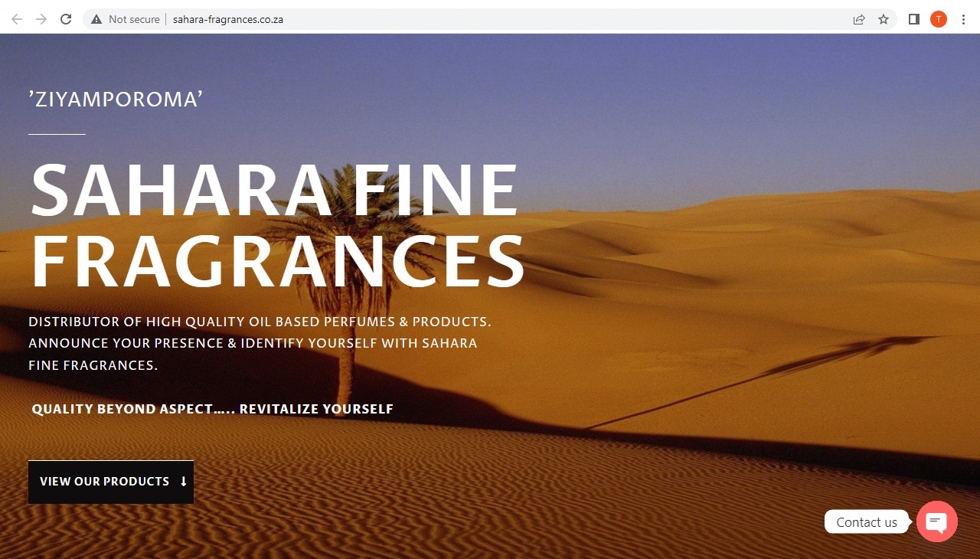The width and height of the screenshot is (980, 559).
Task: Click the 'ZIYAMPOROMA' subtitle text
Action: [116, 99]
